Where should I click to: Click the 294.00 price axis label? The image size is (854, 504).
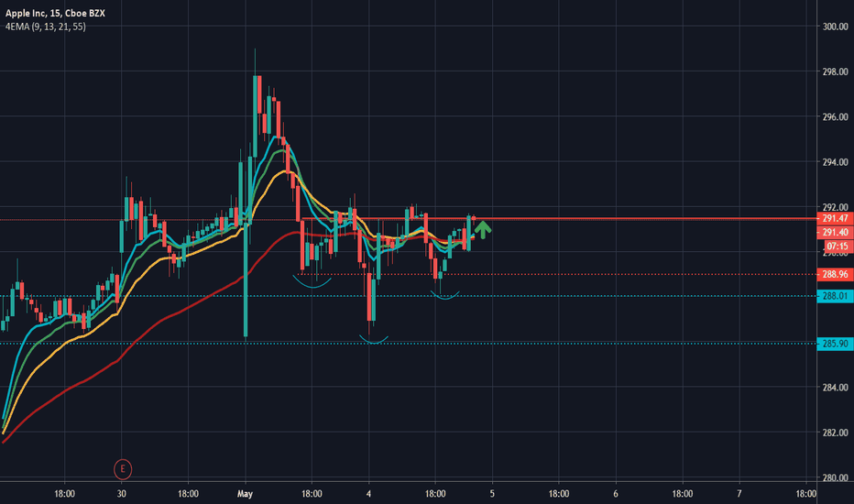[x=835, y=162]
